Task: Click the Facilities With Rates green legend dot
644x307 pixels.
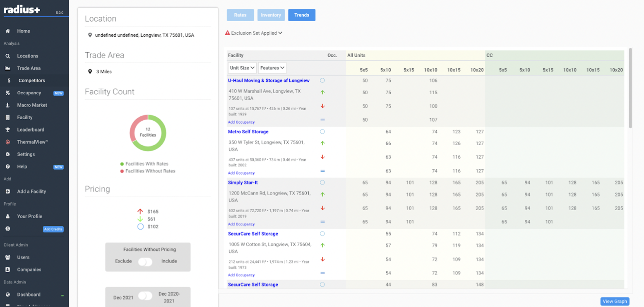Action: pyautogui.click(x=122, y=164)
